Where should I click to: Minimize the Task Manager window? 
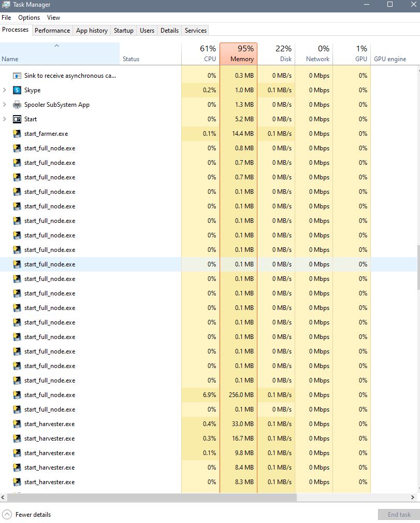pos(367,5)
